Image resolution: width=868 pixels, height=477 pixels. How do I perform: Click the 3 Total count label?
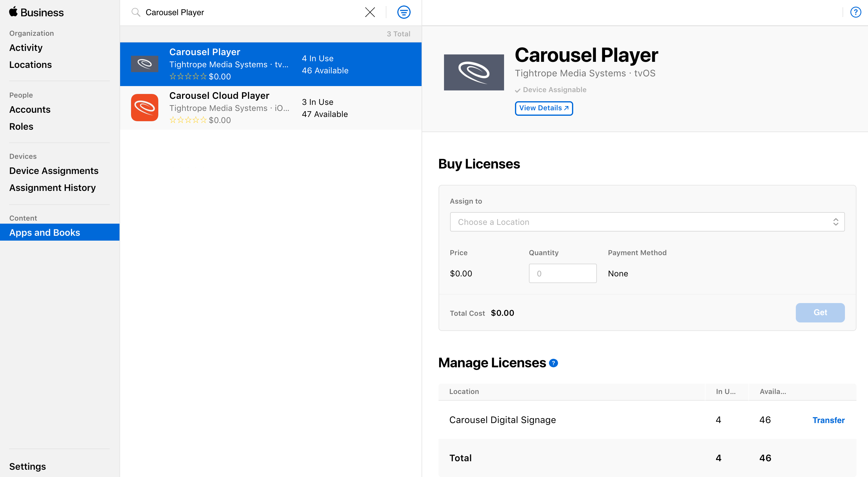[398, 34]
